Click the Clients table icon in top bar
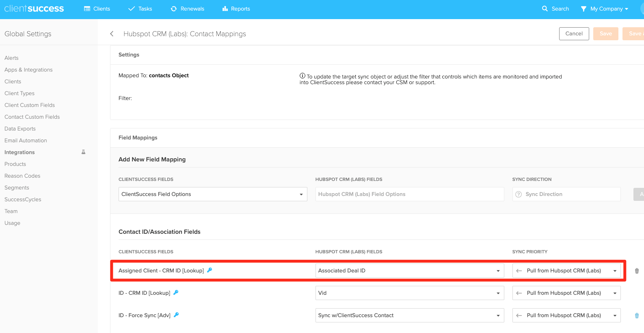Viewport: 644px width, 333px height. pyautogui.click(x=87, y=9)
